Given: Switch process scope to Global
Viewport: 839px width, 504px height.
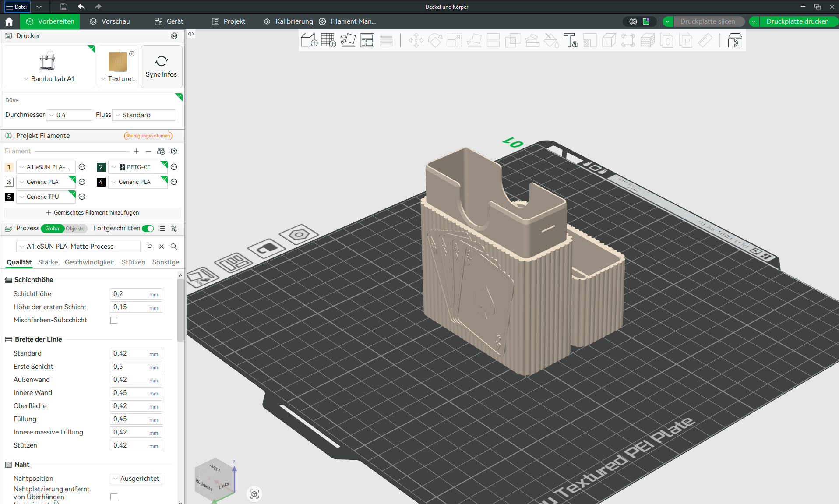Looking at the screenshot, I should click(x=53, y=229).
